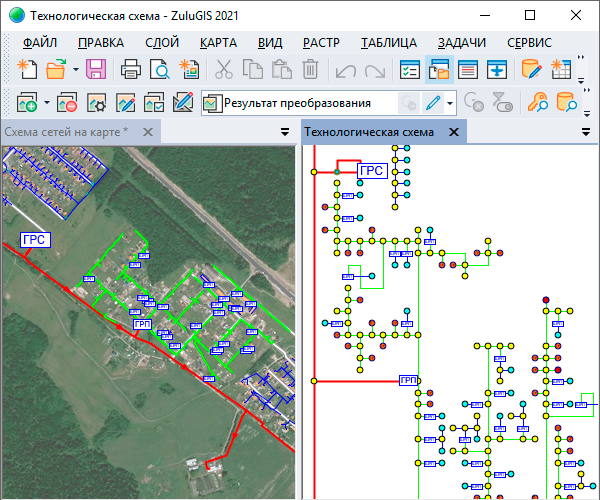
Task: Click the Add layer icon
Action: click(x=27, y=102)
